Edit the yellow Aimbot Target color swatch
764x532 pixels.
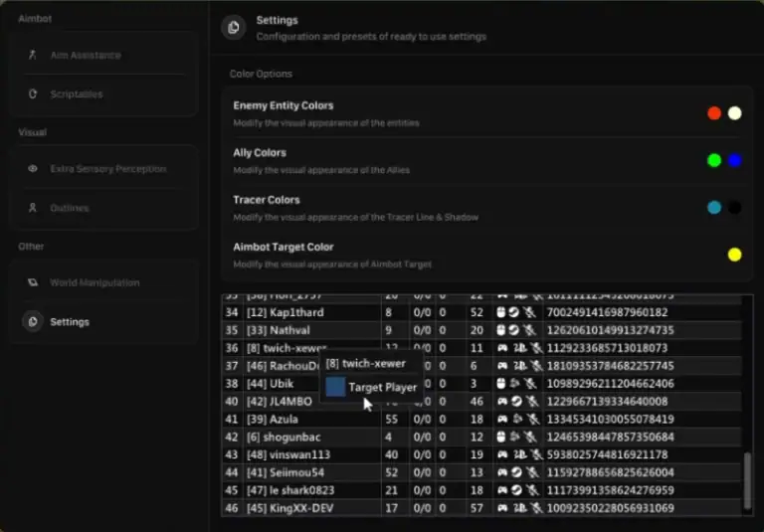(734, 255)
